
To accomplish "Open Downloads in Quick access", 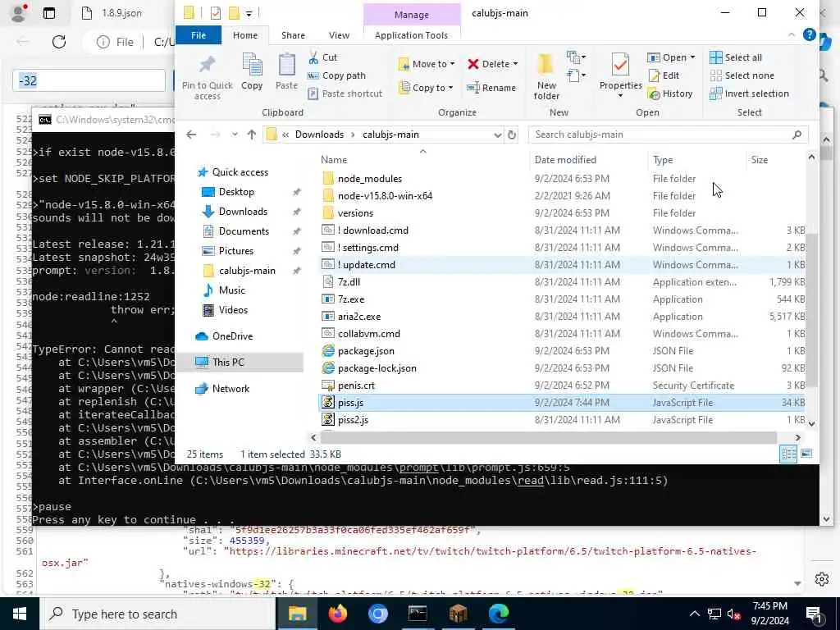I will (x=243, y=212).
